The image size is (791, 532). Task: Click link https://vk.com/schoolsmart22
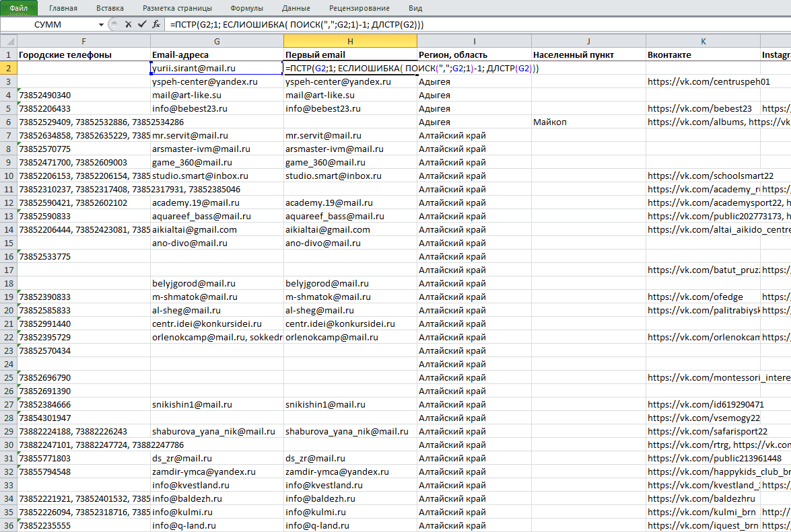pos(710,176)
